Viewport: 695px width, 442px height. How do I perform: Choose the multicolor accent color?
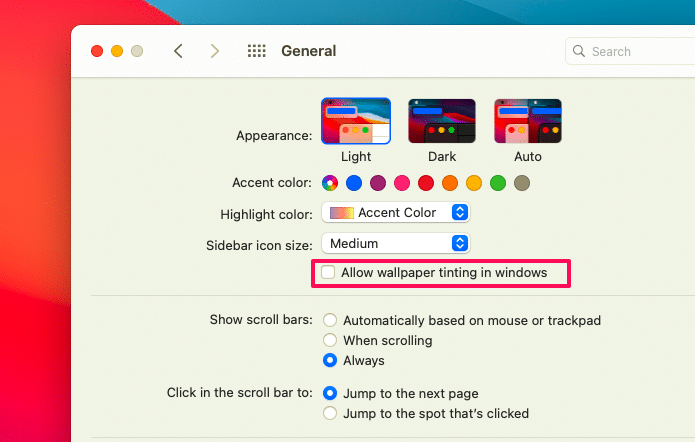330,183
